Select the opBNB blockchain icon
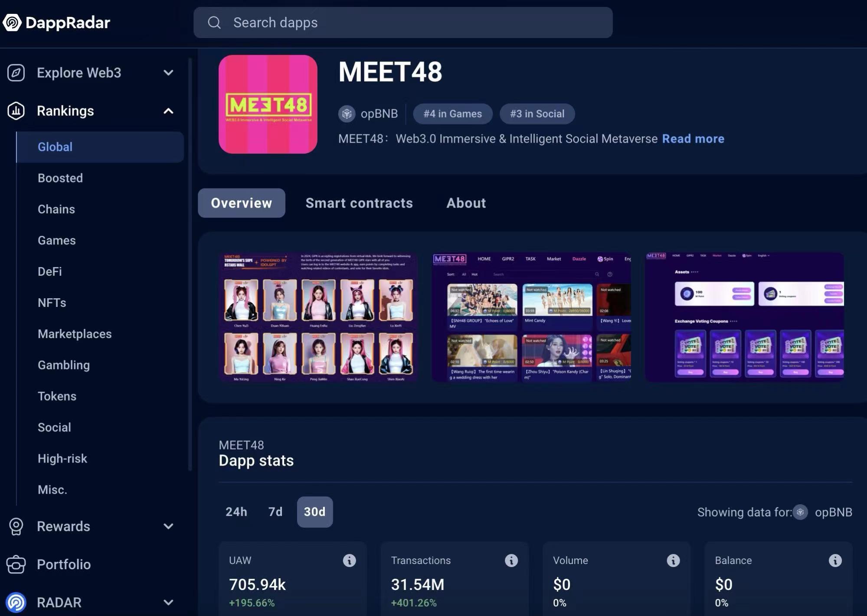 [x=346, y=113]
